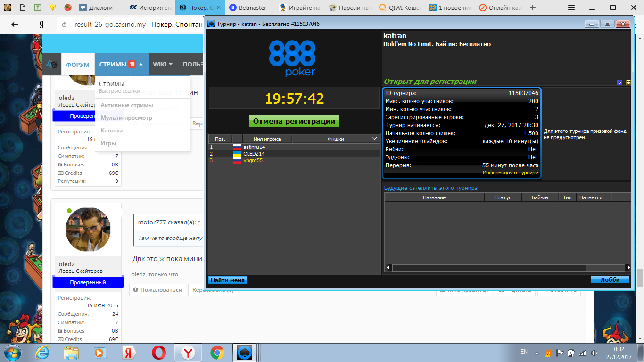The height and width of the screenshot is (362, 644).
Task: Open Windows Media Player from the taskbar
Action: click(99, 353)
